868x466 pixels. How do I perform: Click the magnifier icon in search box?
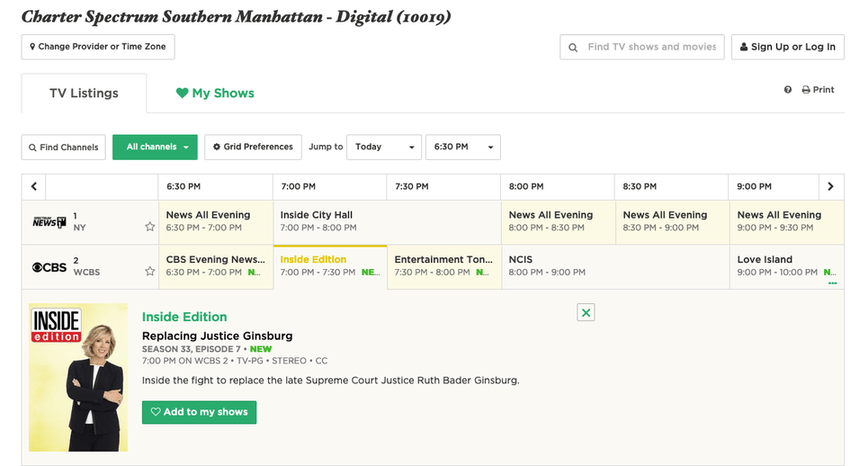tap(573, 48)
